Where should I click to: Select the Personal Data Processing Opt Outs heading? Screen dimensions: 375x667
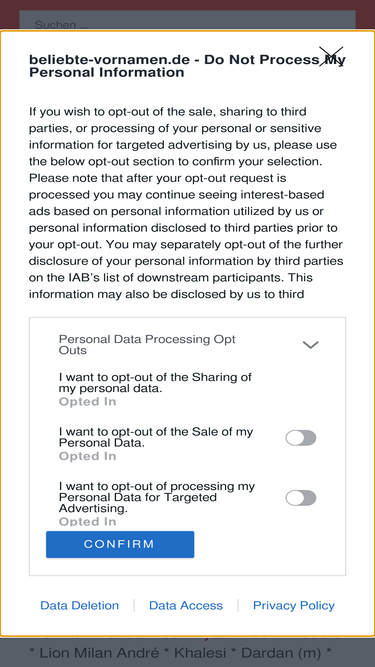pos(147,345)
